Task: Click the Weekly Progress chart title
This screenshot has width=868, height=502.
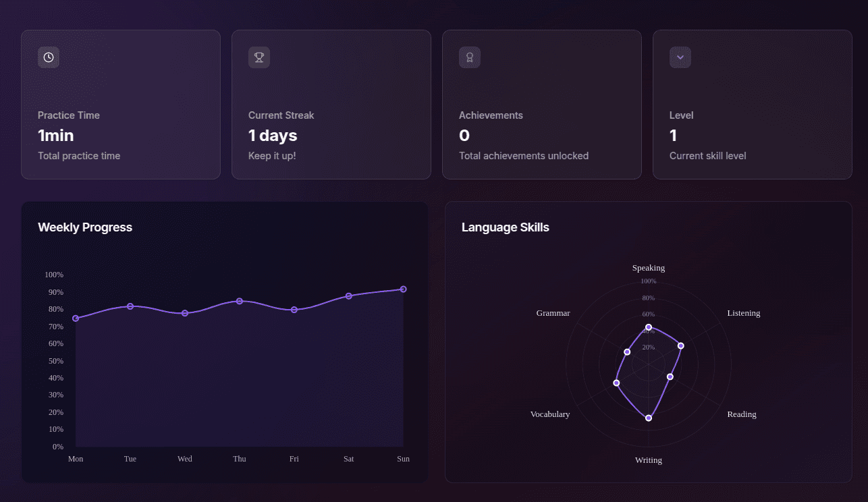Action: (85, 227)
